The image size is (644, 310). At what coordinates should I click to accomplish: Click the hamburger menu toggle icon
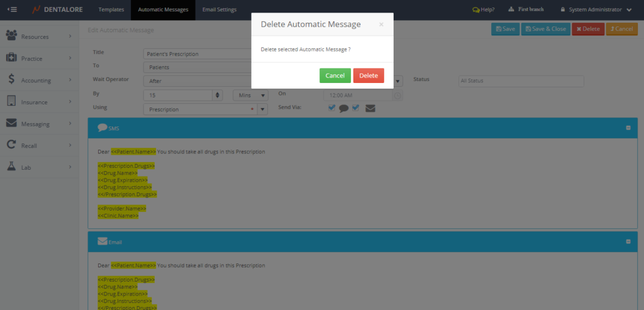tap(12, 9)
